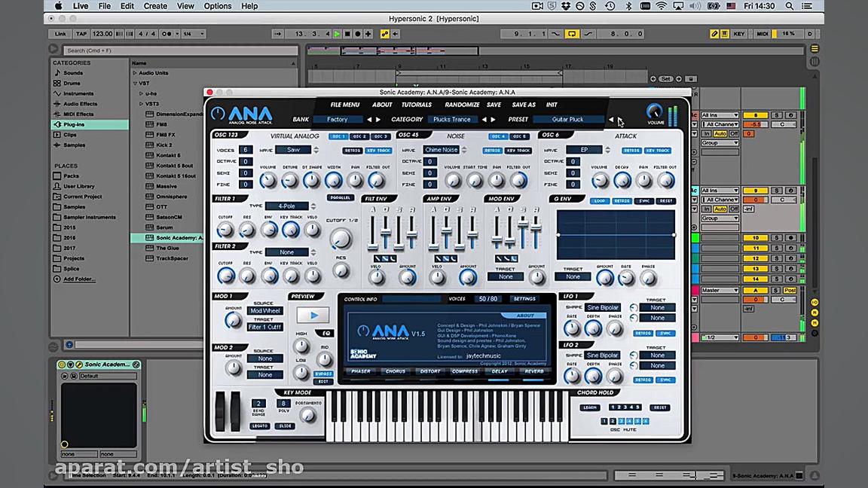The width and height of the screenshot is (868, 488).
Task: Toggle OSC 123 Retrig button
Action: point(352,151)
